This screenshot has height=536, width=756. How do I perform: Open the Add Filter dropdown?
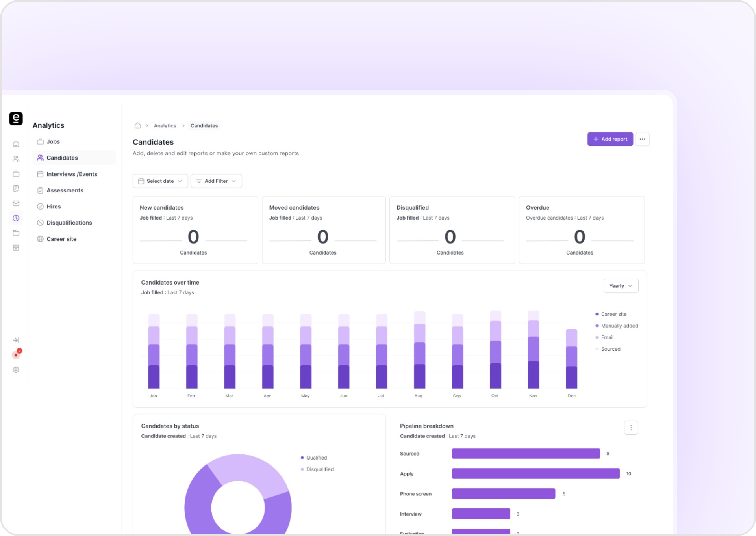216,181
